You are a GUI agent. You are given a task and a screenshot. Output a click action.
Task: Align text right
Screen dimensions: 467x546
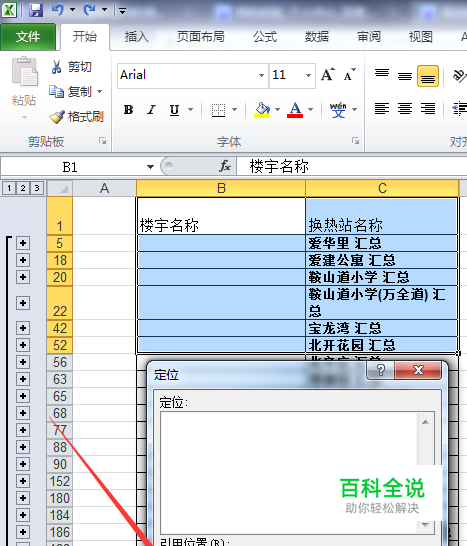[x=428, y=109]
